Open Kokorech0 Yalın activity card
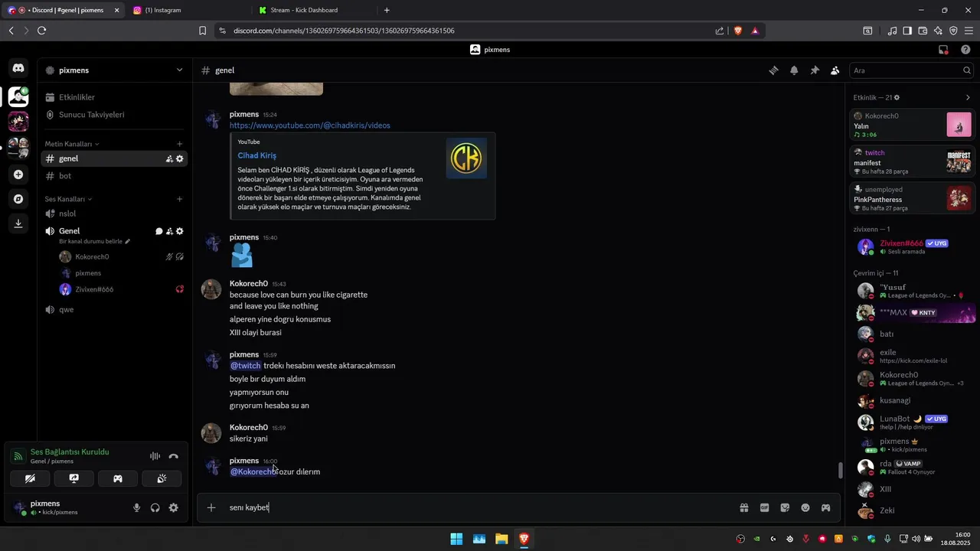The image size is (980, 551). [913, 125]
